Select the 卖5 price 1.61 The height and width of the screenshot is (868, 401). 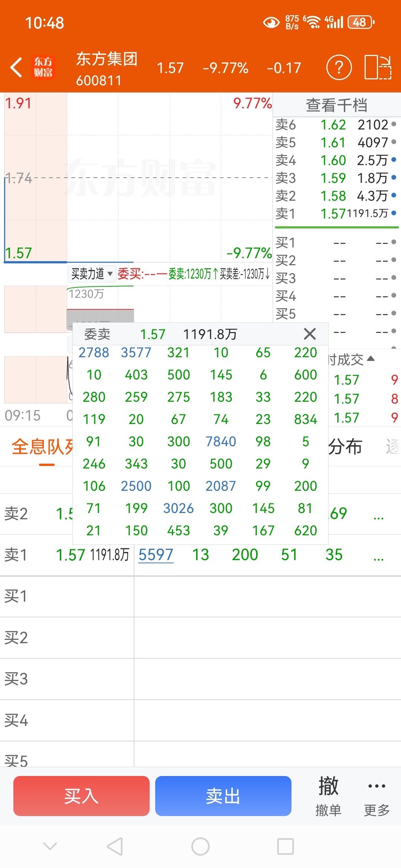click(333, 142)
